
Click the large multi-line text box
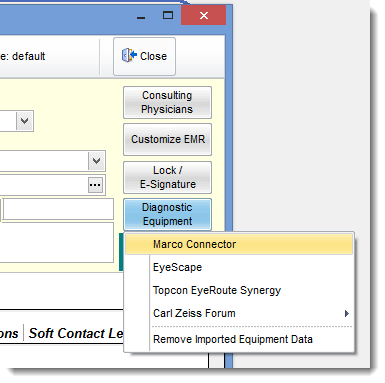point(57,242)
